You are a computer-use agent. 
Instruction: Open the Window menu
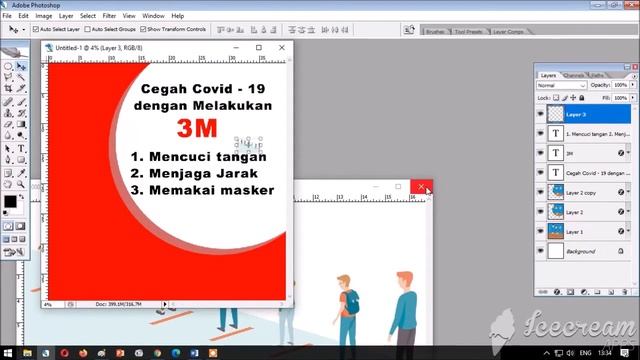153,16
